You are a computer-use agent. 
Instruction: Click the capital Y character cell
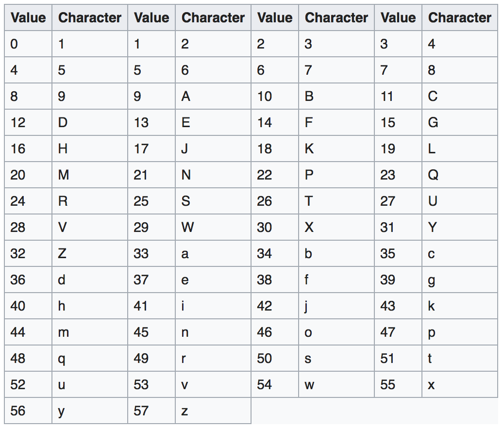point(460,228)
